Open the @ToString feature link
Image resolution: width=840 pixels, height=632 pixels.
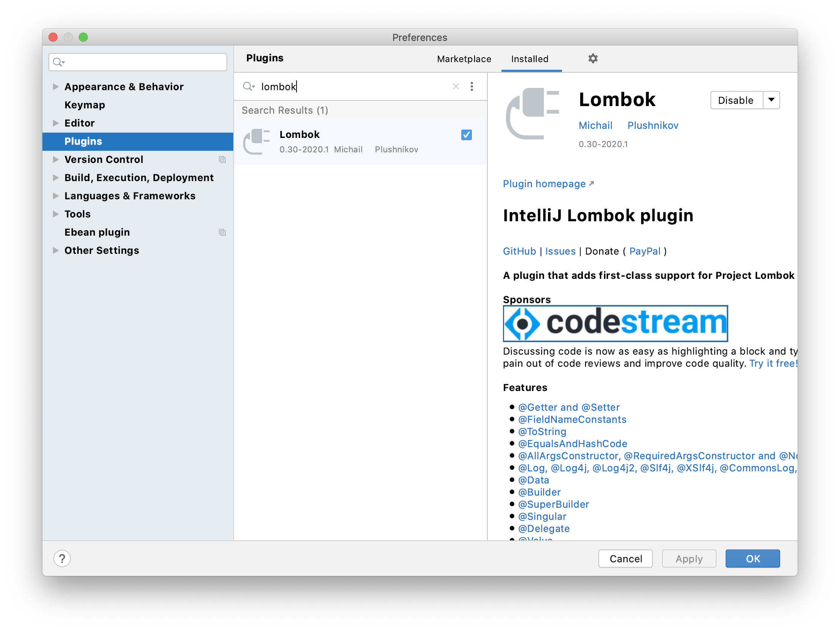point(542,431)
